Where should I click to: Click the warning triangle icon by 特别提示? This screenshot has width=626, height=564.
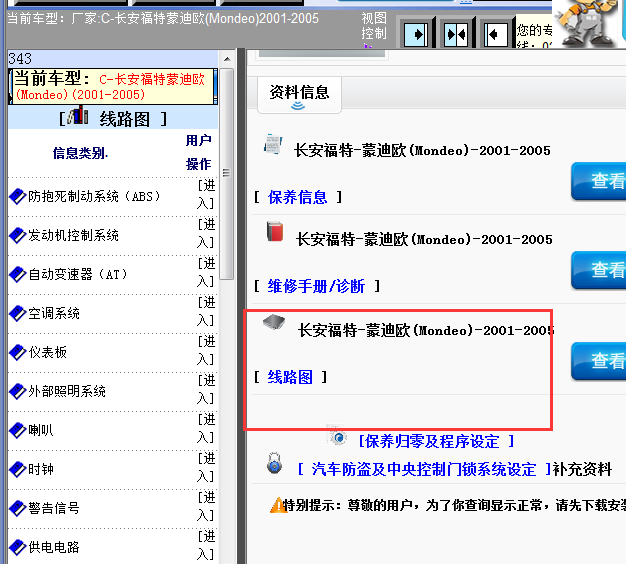[278, 505]
